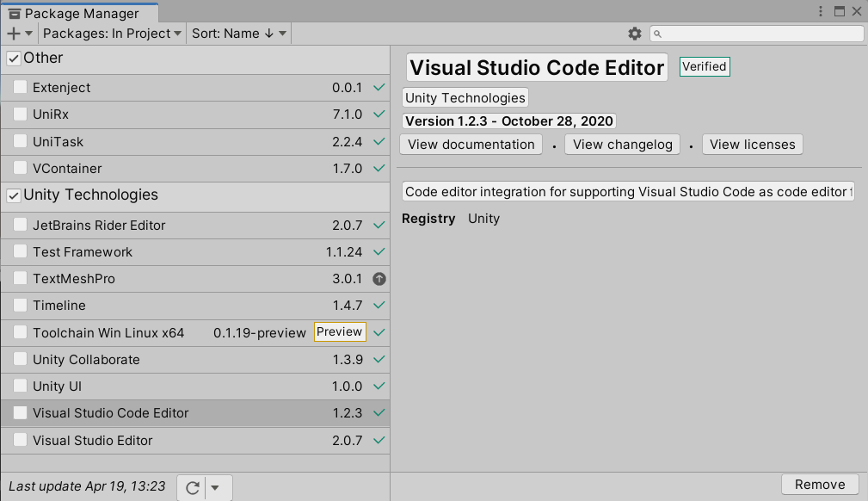Click UniRx installed checkmark icon
The width and height of the screenshot is (868, 501).
point(379,114)
